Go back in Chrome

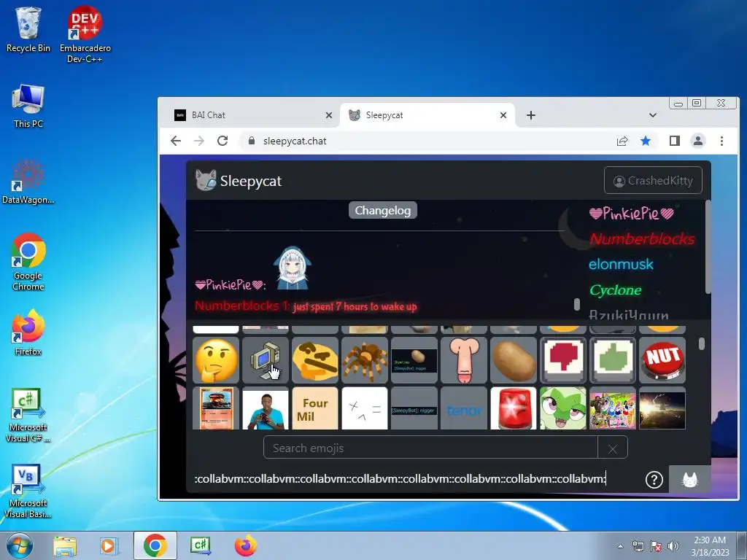point(176,141)
